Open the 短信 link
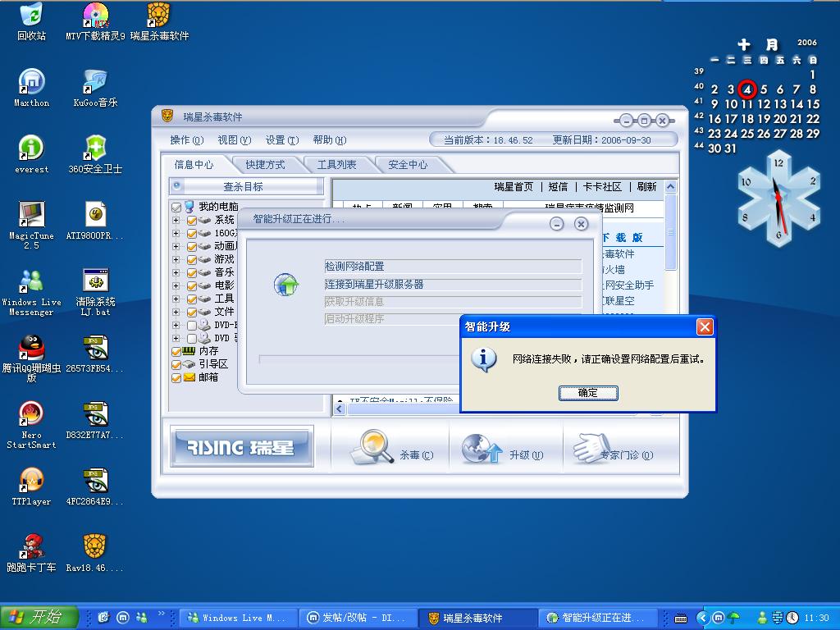 point(558,187)
